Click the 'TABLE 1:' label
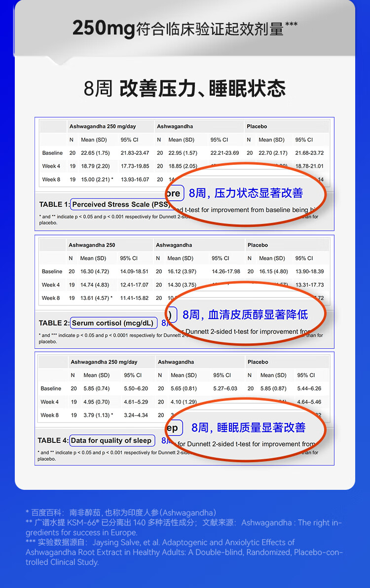 click(x=54, y=204)
